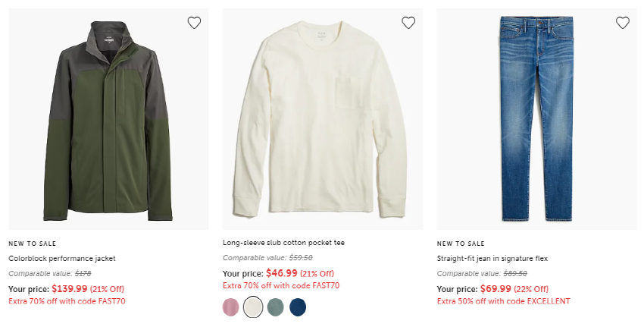The height and width of the screenshot is (327, 644).
Task: Save the Straight-fit jean via its heart icon
Action: pos(623,23)
